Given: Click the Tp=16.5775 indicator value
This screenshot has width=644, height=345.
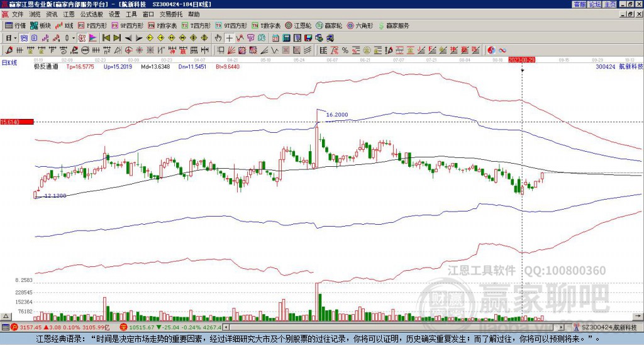Looking at the screenshot, I should coord(80,67).
